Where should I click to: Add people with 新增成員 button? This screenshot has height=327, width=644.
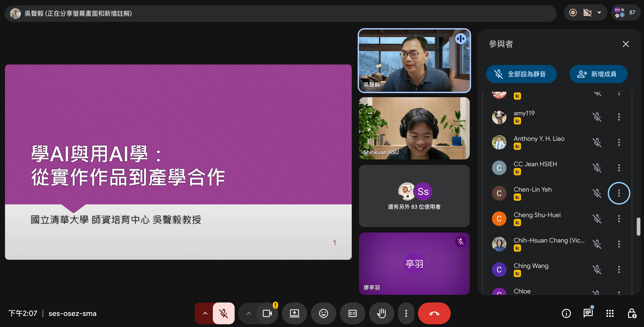click(x=598, y=74)
